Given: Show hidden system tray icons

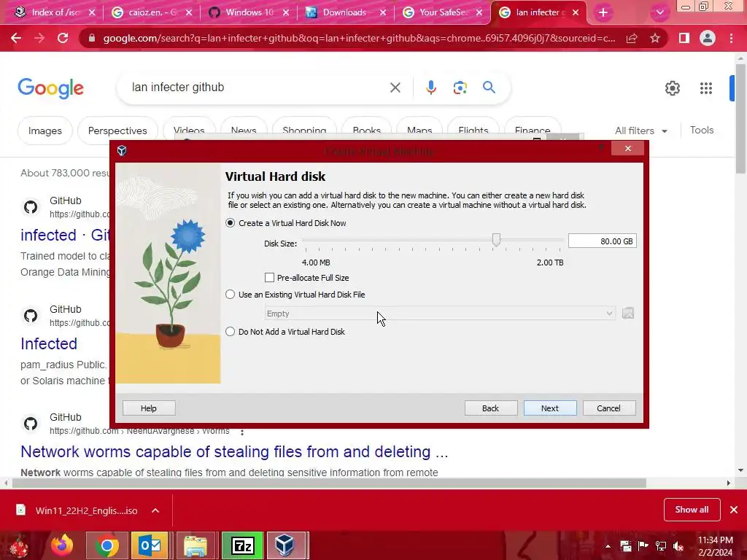Looking at the screenshot, I should click(x=608, y=546).
